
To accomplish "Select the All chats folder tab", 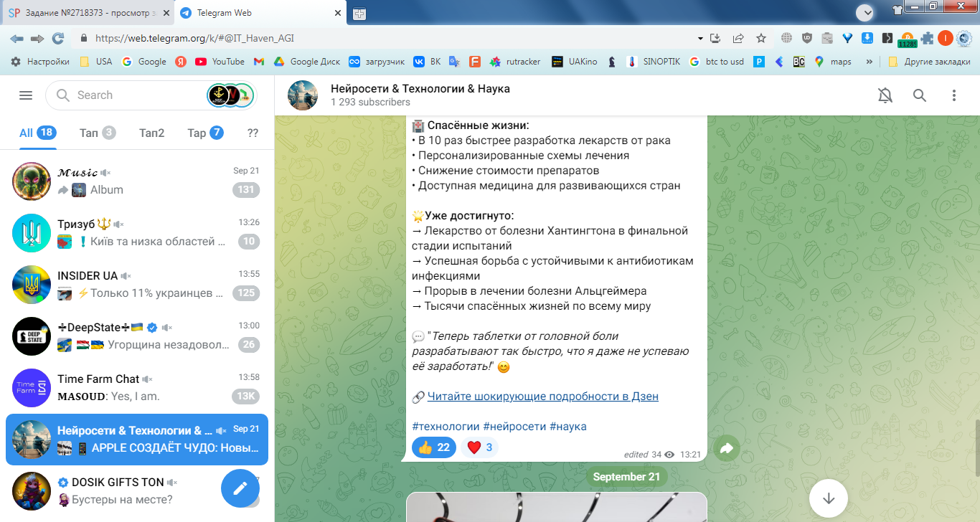I will (38, 133).
